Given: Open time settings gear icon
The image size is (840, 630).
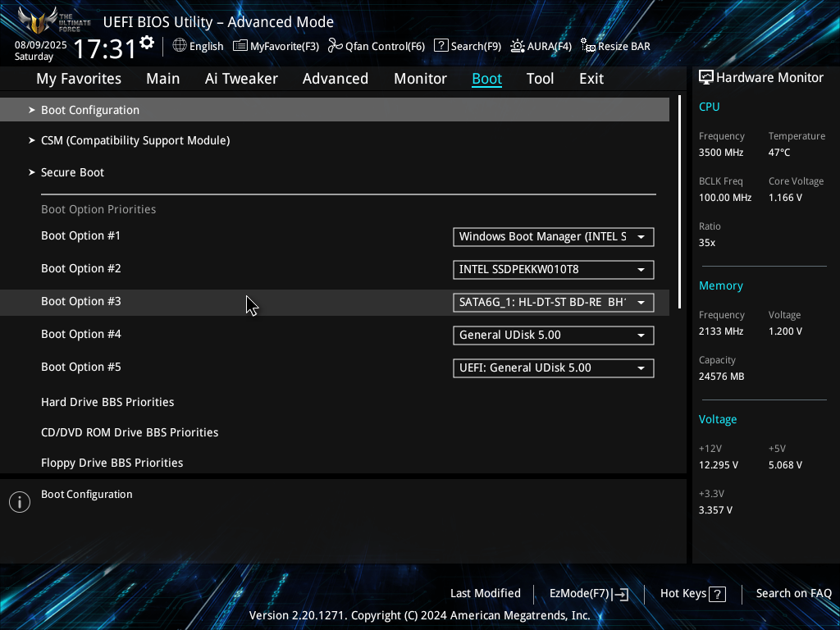Looking at the screenshot, I should point(147,43).
